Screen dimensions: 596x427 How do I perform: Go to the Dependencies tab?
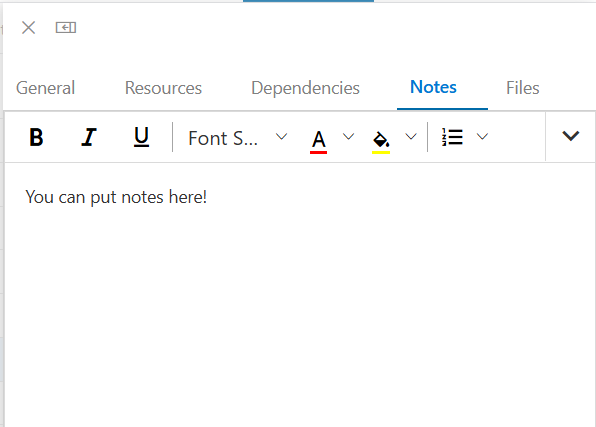[x=305, y=88]
